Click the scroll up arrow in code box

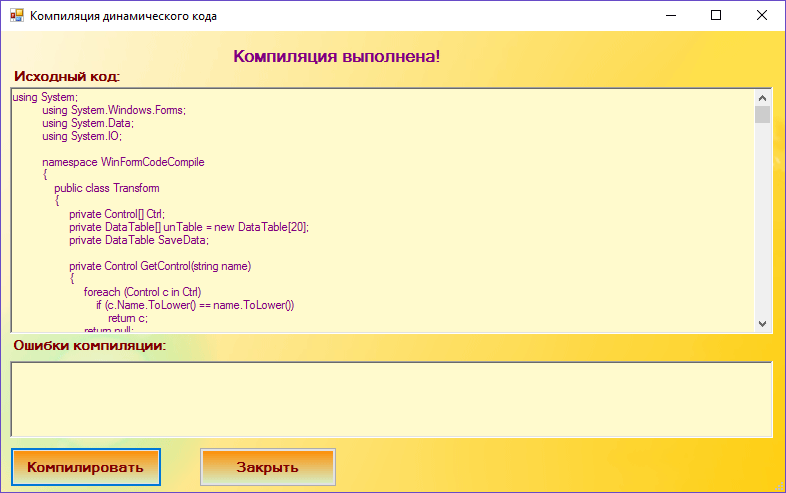(x=762, y=98)
